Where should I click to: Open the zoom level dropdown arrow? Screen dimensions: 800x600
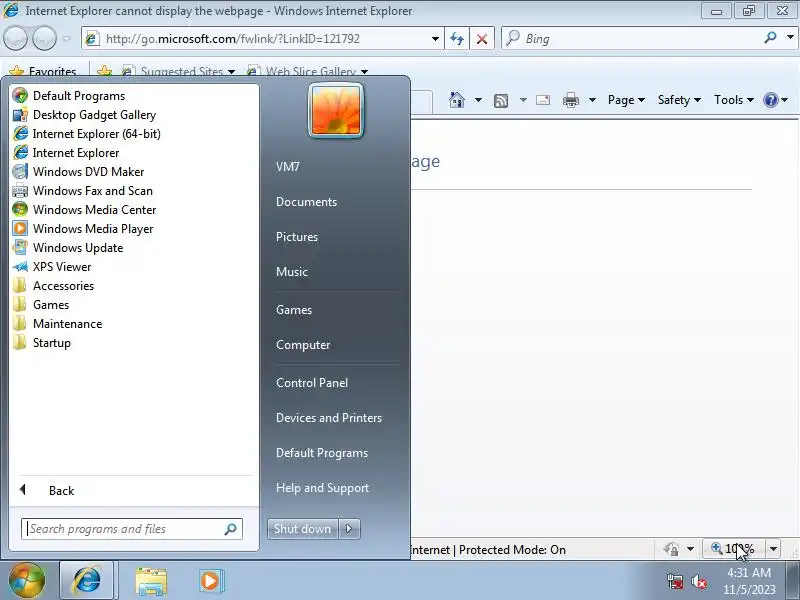773,549
